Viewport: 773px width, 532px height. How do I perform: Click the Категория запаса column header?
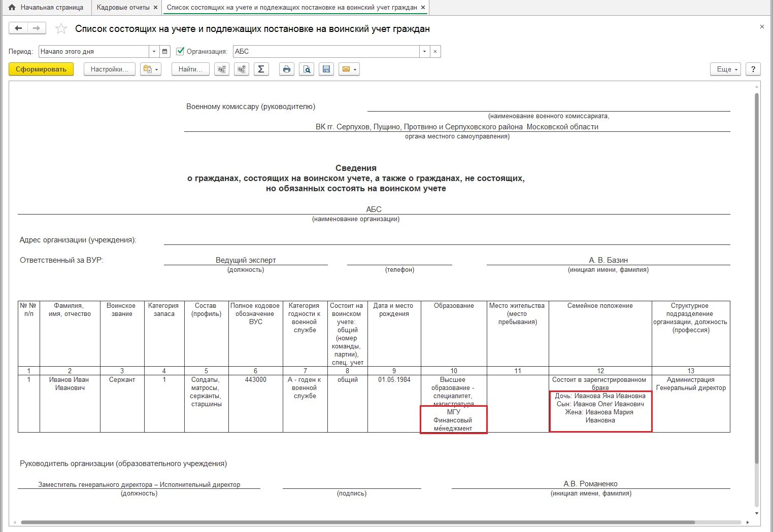tap(164, 334)
